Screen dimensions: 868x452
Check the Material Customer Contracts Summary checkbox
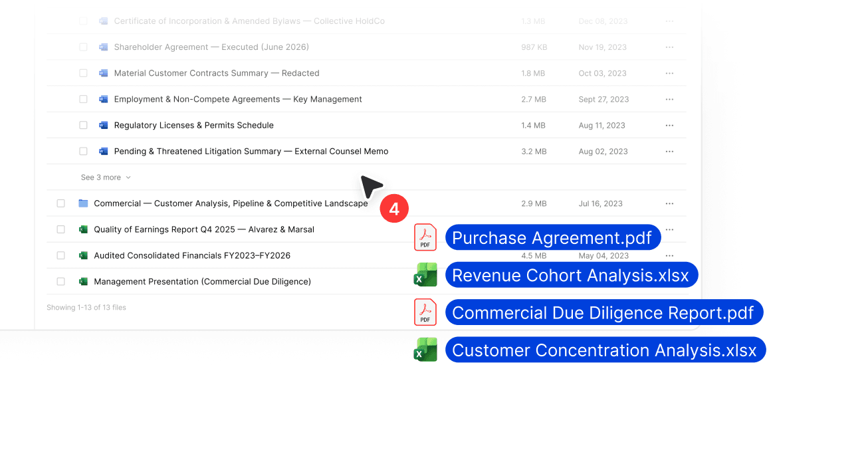pos(83,73)
